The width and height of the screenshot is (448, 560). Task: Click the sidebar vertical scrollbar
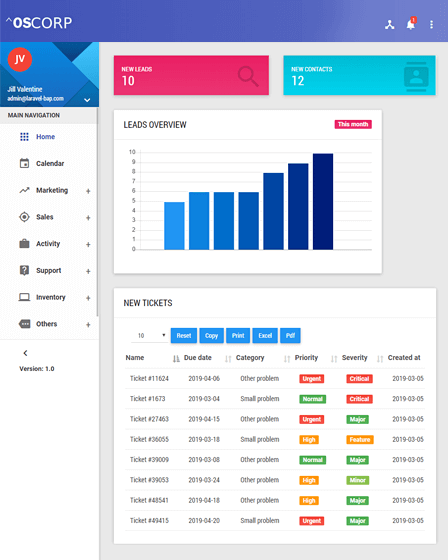(97, 212)
